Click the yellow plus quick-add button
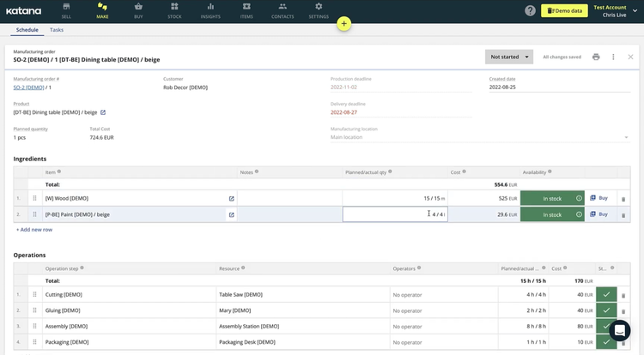The height and width of the screenshot is (355, 644). tap(343, 24)
